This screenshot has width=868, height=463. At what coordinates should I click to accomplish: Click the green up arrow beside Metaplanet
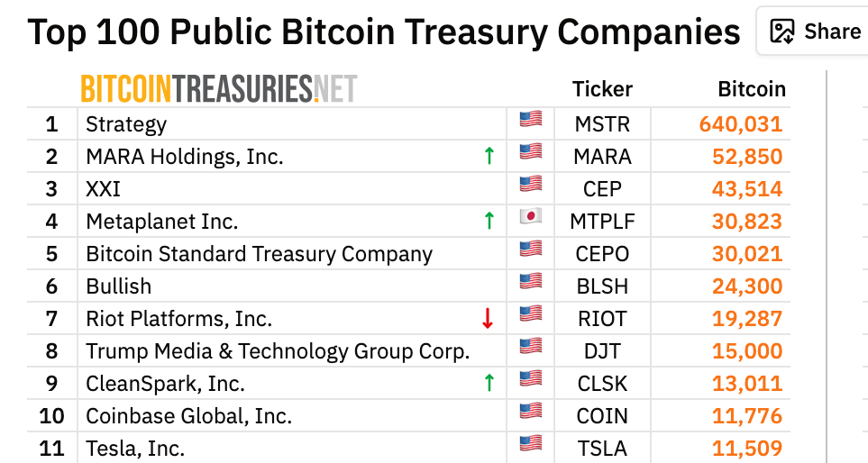[489, 221]
